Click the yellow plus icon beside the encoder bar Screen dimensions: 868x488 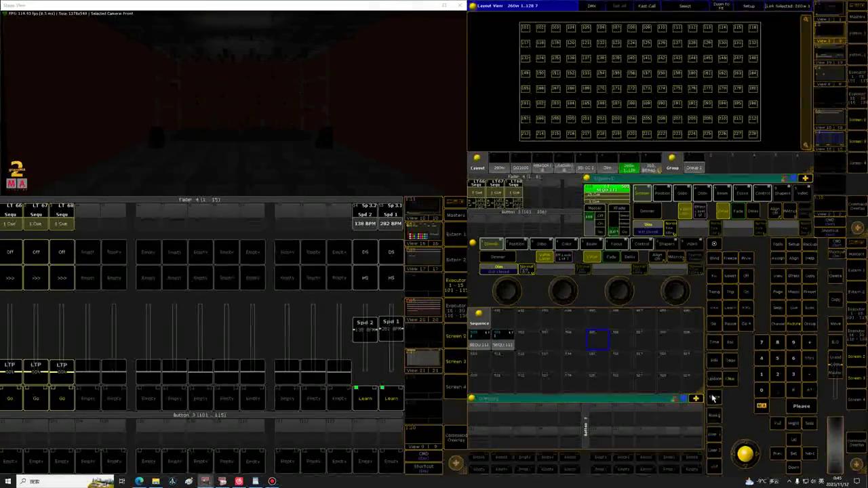click(x=696, y=399)
